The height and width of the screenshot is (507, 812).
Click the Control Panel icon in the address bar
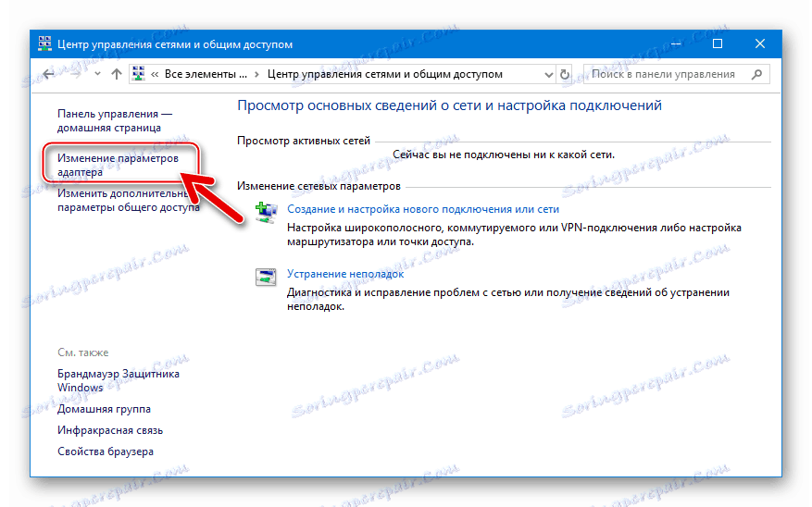(138, 74)
